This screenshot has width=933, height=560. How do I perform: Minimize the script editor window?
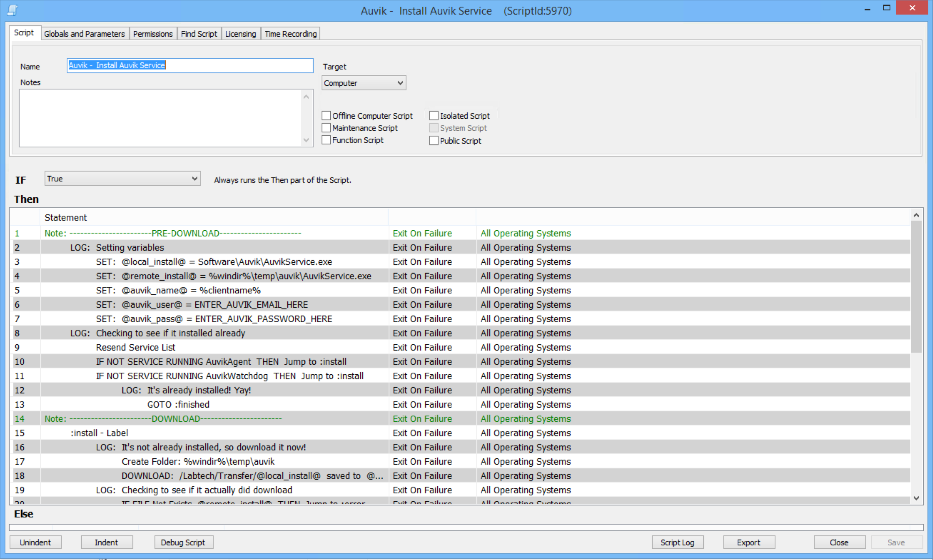[x=867, y=9]
